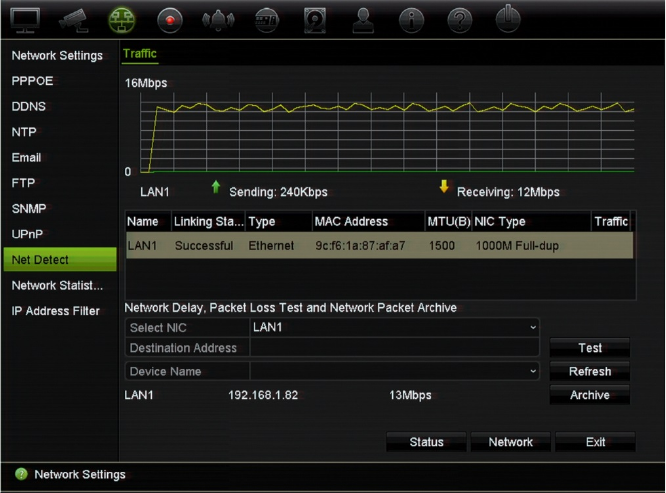Open the recording settings icon
This screenshot has height=493, width=666.
pyautogui.click(x=170, y=20)
